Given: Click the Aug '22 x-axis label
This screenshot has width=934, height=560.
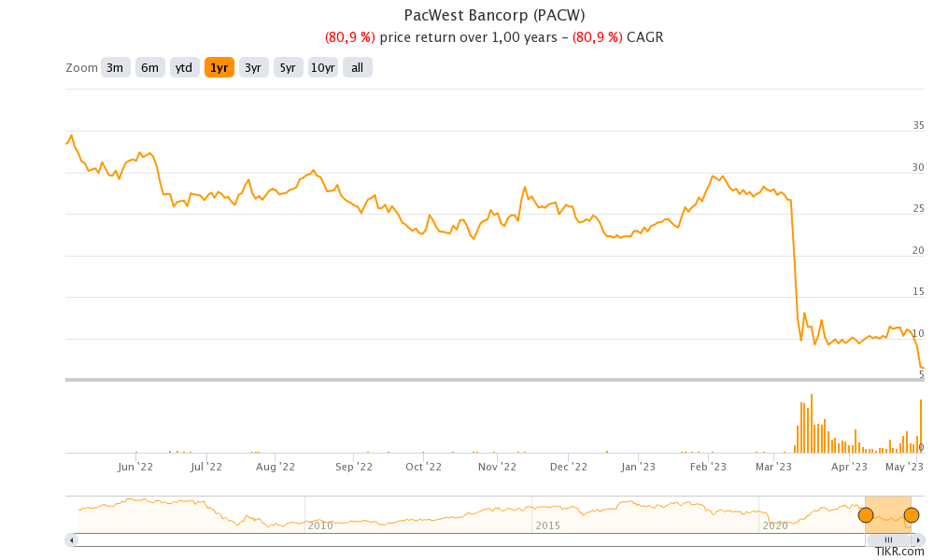Looking at the screenshot, I should point(276,467).
